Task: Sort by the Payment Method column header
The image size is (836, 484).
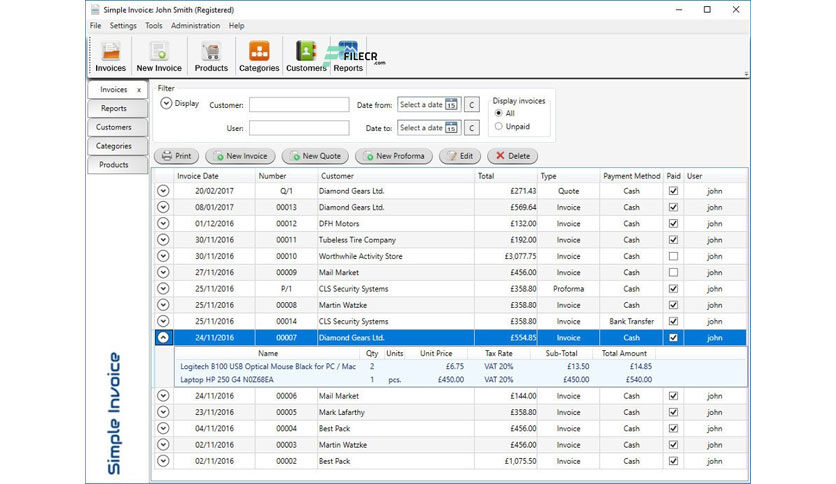Action: click(x=632, y=176)
